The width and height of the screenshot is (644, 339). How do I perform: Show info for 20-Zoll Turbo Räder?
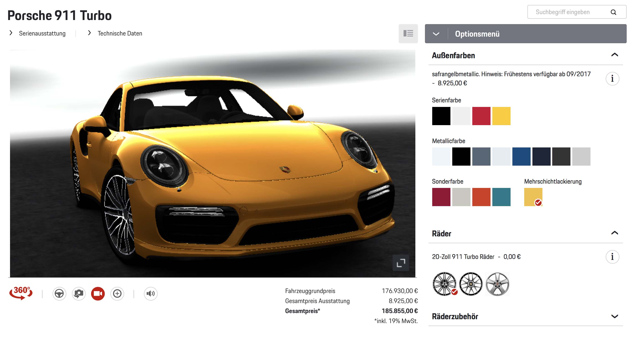612,257
